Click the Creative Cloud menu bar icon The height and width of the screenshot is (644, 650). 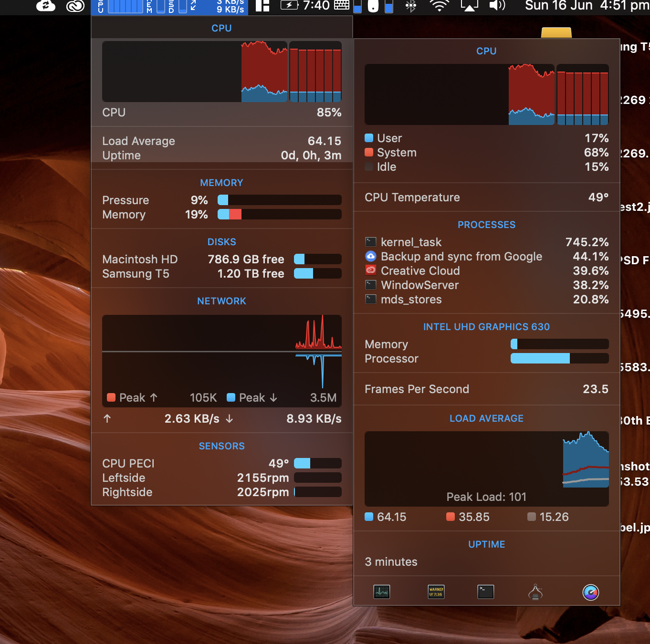coord(75,6)
